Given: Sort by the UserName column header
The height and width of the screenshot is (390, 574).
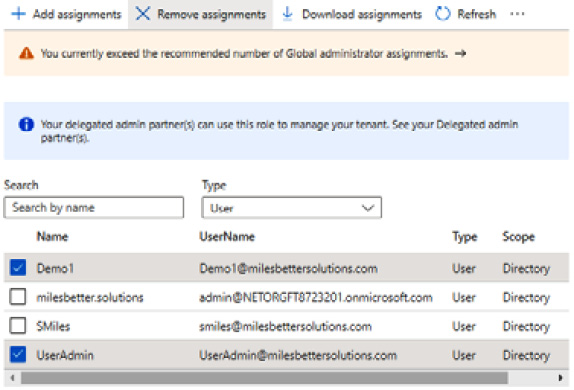Looking at the screenshot, I should pos(227,237).
